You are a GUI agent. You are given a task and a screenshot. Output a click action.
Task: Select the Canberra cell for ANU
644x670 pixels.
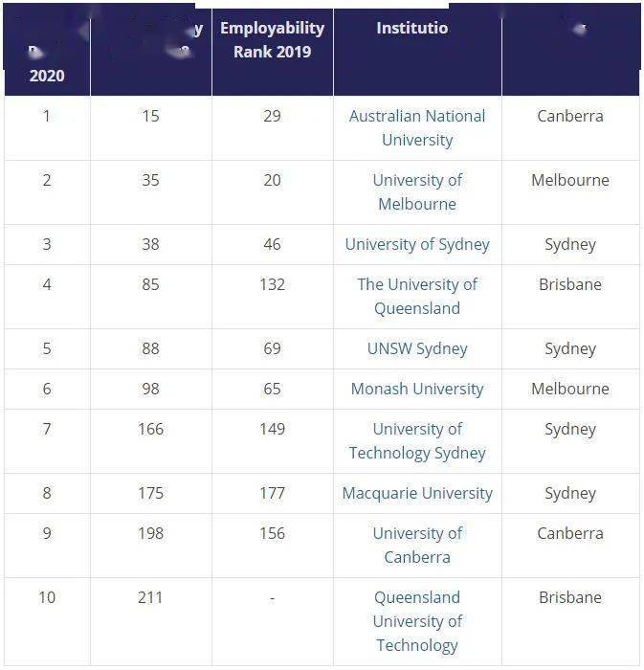coord(570,116)
